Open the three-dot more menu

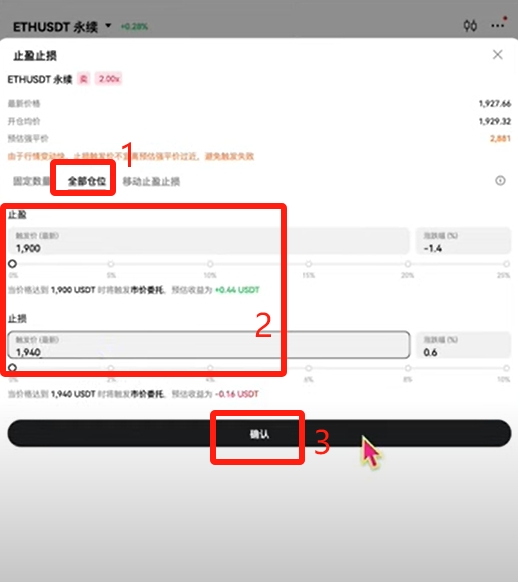(498, 26)
